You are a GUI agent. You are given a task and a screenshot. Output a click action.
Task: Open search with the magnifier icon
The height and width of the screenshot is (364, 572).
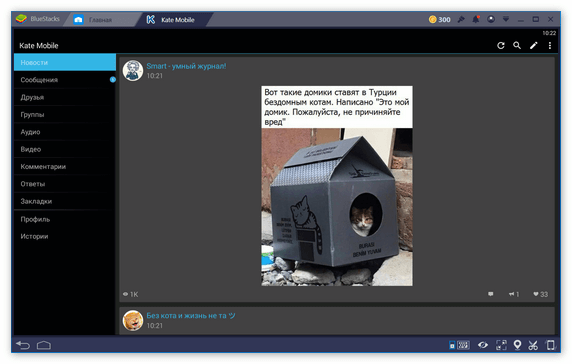517,46
